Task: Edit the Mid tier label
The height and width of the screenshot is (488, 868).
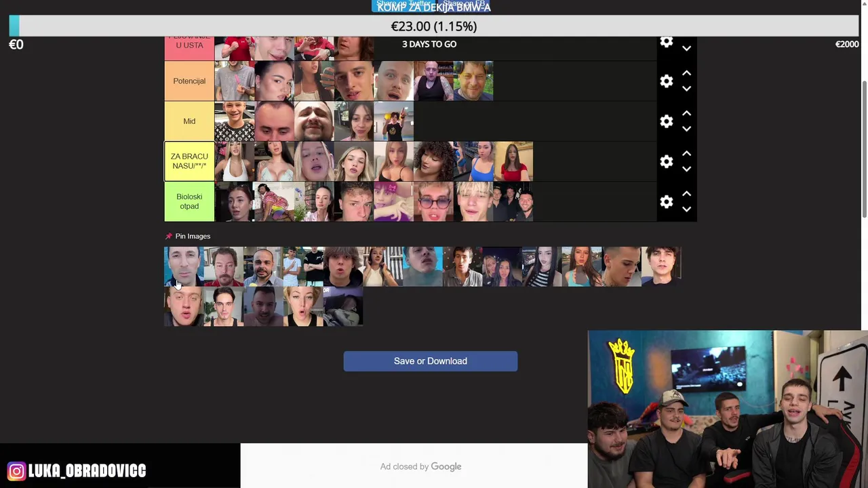Action: point(189,121)
